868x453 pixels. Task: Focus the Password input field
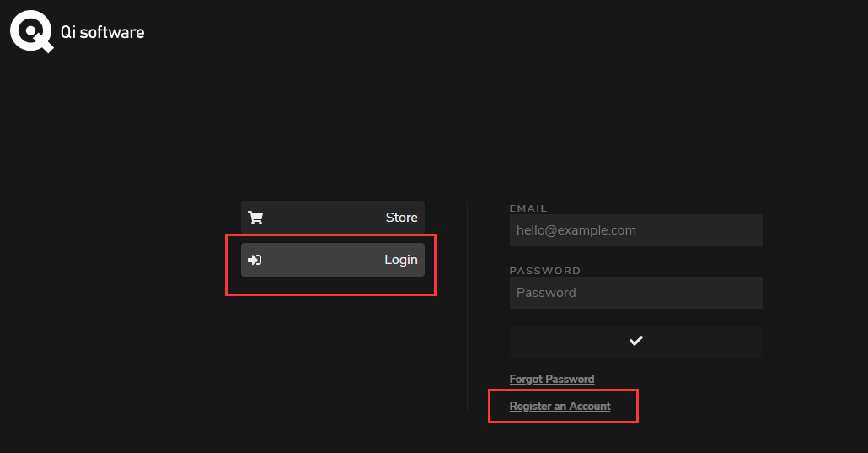coord(636,292)
